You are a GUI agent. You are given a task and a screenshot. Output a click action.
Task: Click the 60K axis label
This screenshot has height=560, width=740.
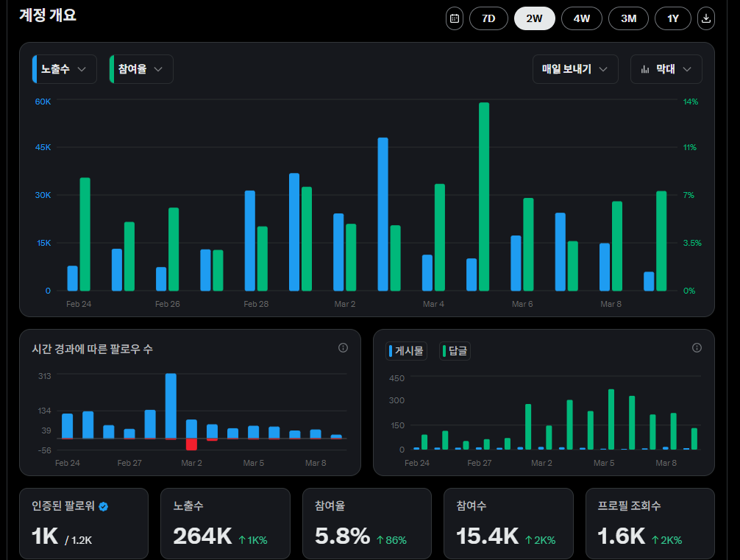click(43, 102)
